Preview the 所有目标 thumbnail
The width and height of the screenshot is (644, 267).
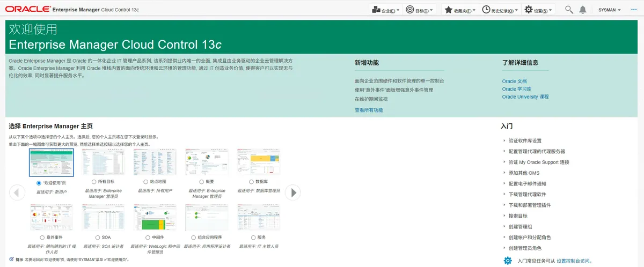click(103, 162)
